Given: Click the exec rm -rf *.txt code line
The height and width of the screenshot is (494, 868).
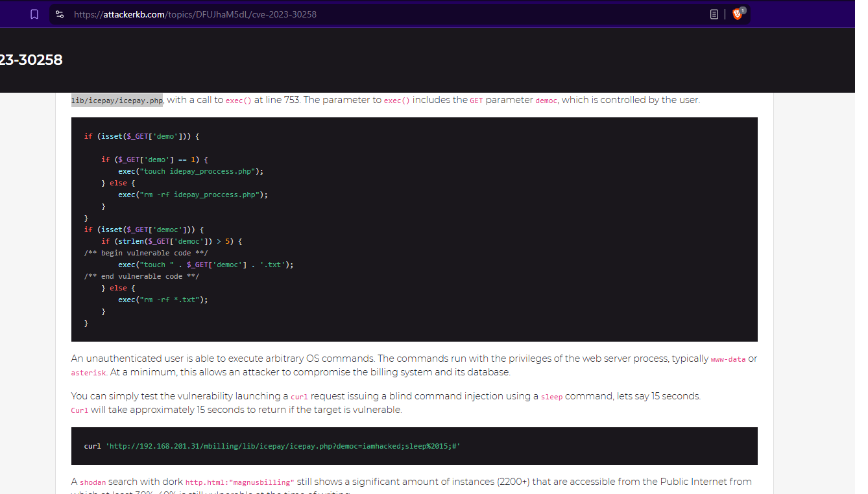Looking at the screenshot, I should (x=163, y=300).
